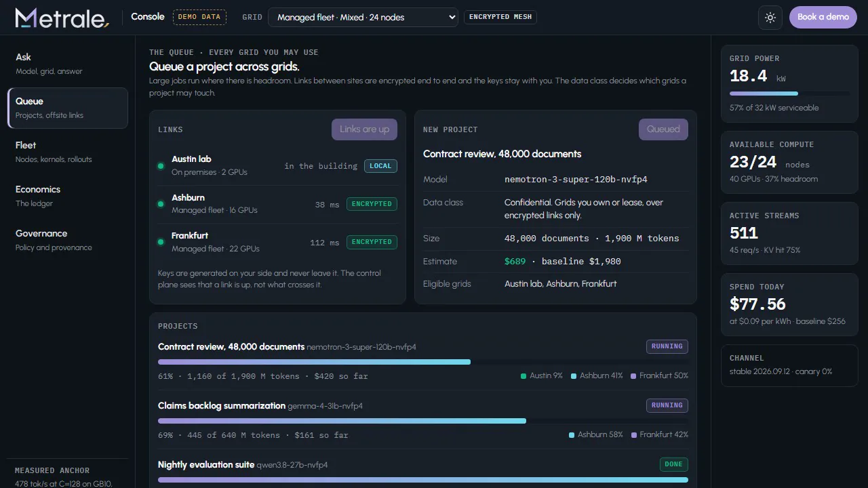This screenshot has height=488, width=868.
Task: Click Ashburn link row name
Action: pos(188,198)
